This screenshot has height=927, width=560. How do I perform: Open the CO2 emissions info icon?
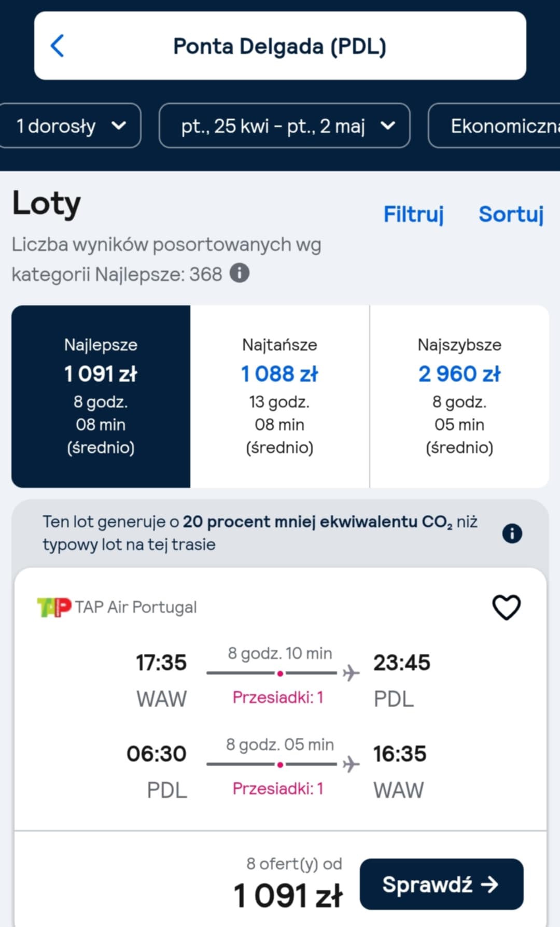pyautogui.click(x=512, y=533)
